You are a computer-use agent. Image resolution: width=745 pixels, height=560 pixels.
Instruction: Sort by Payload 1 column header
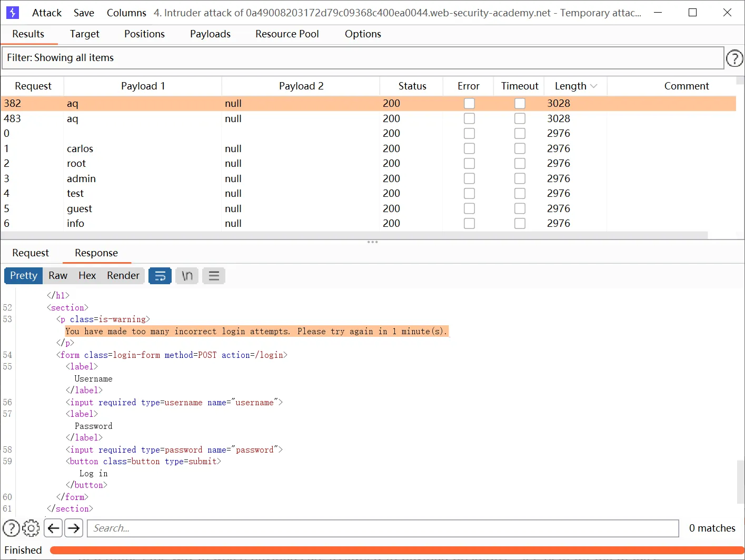click(143, 86)
